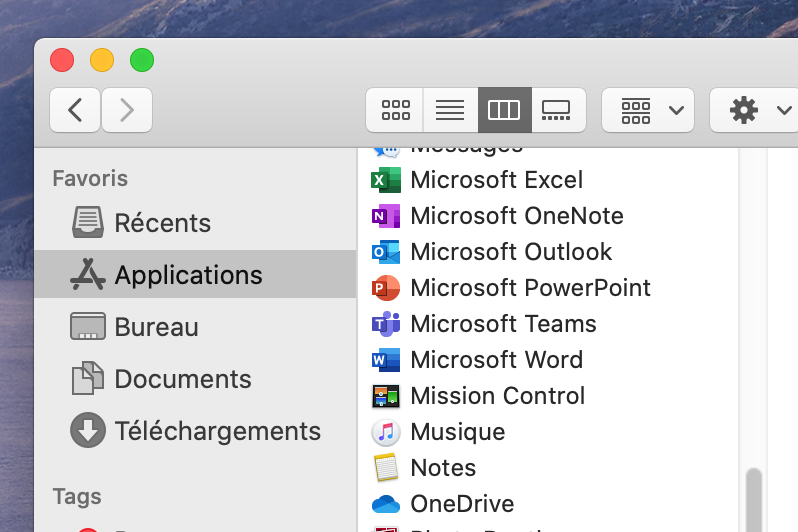Click the vertical scrollbar in the apps column

(x=754, y=498)
